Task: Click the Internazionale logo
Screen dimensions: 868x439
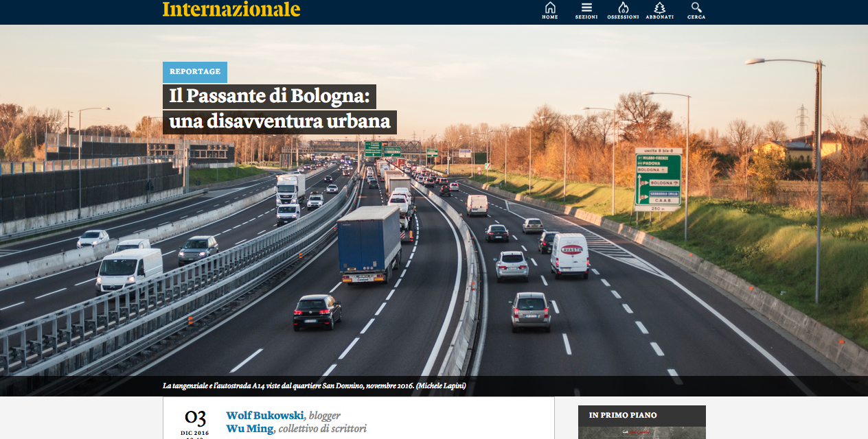Action: coord(231,10)
